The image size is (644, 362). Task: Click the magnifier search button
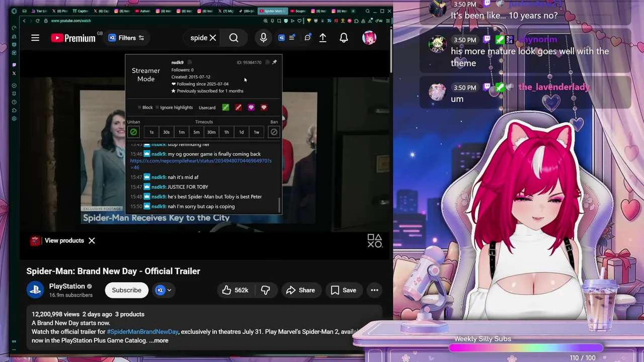point(234,38)
